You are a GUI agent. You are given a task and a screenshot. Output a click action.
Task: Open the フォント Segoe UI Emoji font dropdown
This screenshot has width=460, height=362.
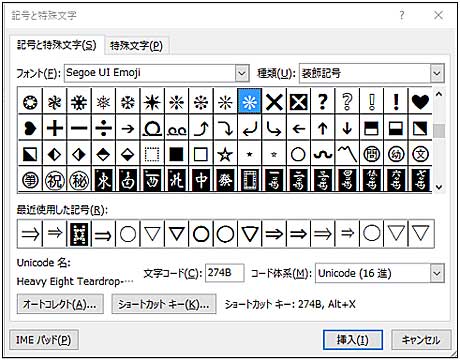tap(242, 73)
